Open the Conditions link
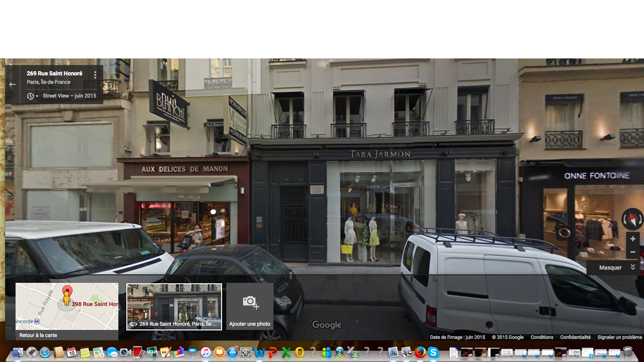 tap(542, 337)
